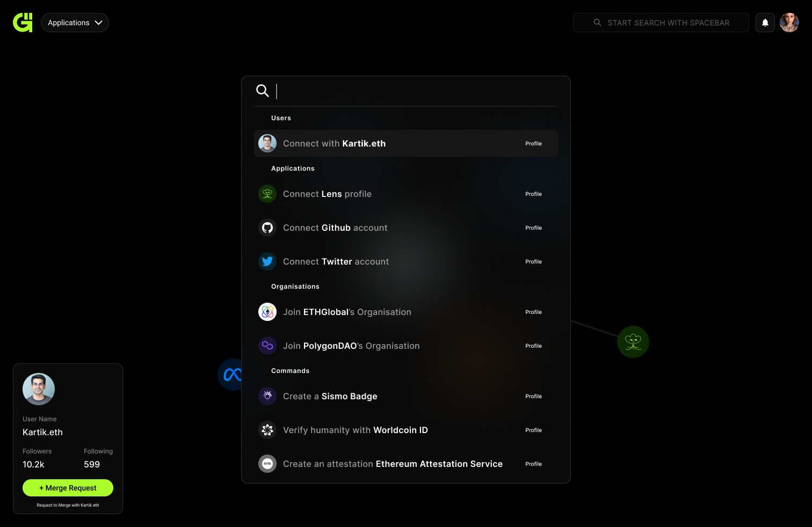Click the Meta node icon on graph
This screenshot has width=812, height=527.
230,374
